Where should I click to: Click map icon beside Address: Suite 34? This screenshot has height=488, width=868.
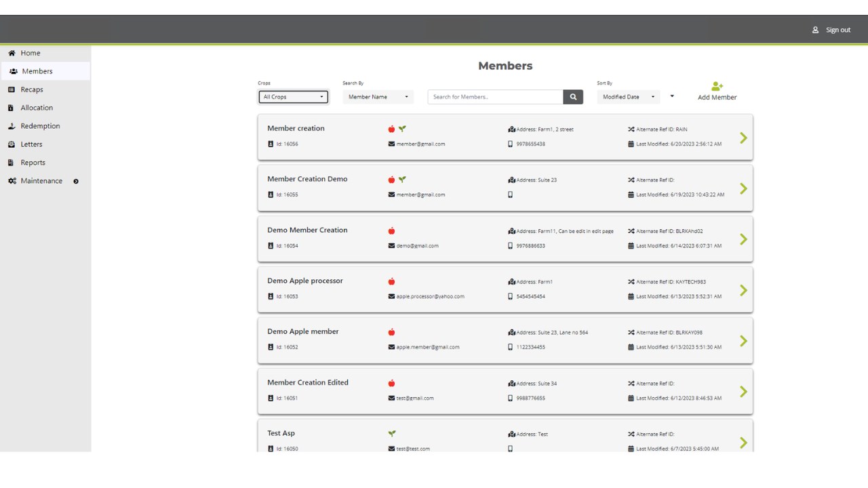click(511, 383)
